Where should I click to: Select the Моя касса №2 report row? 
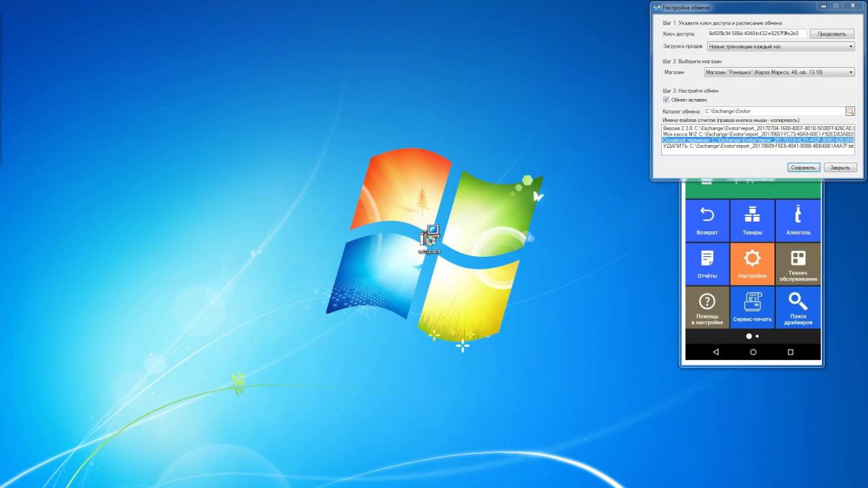(x=758, y=134)
